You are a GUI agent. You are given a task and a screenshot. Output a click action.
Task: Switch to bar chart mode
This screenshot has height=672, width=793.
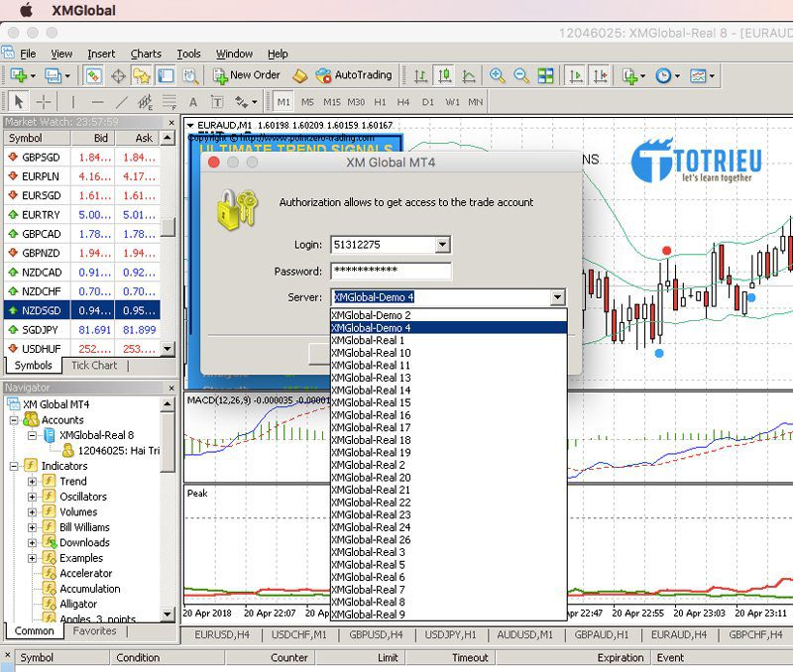point(420,76)
